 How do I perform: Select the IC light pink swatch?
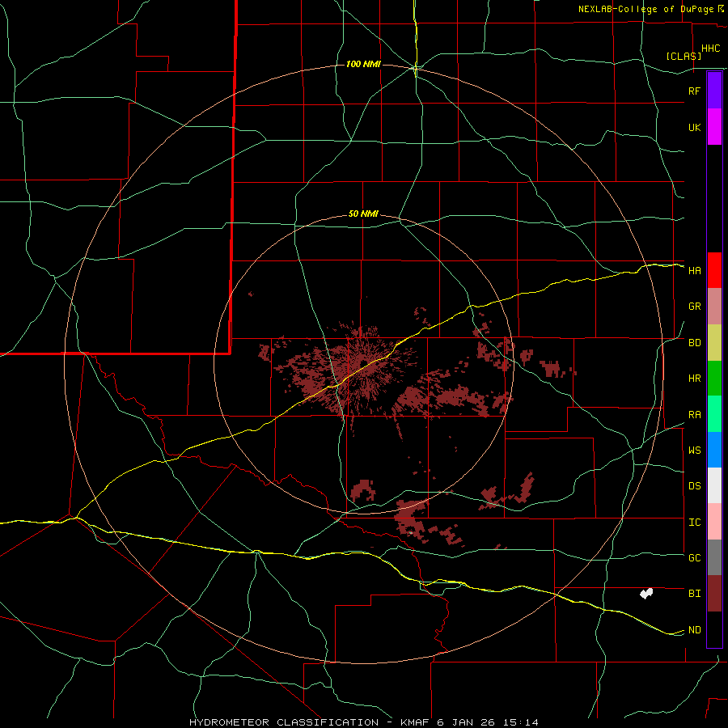[x=714, y=522]
